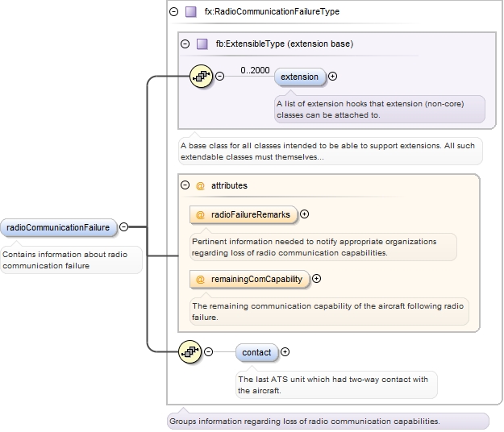Collapse the top sequence compositor

pos(219,77)
